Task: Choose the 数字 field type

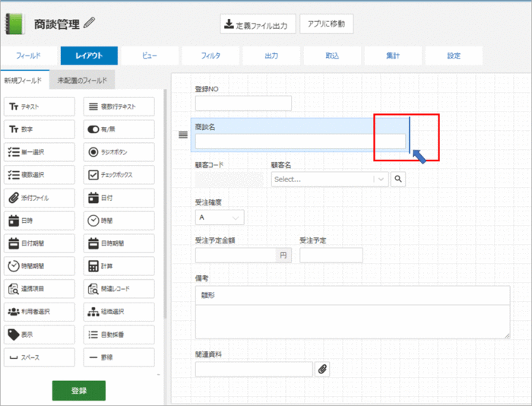Action: [40, 129]
